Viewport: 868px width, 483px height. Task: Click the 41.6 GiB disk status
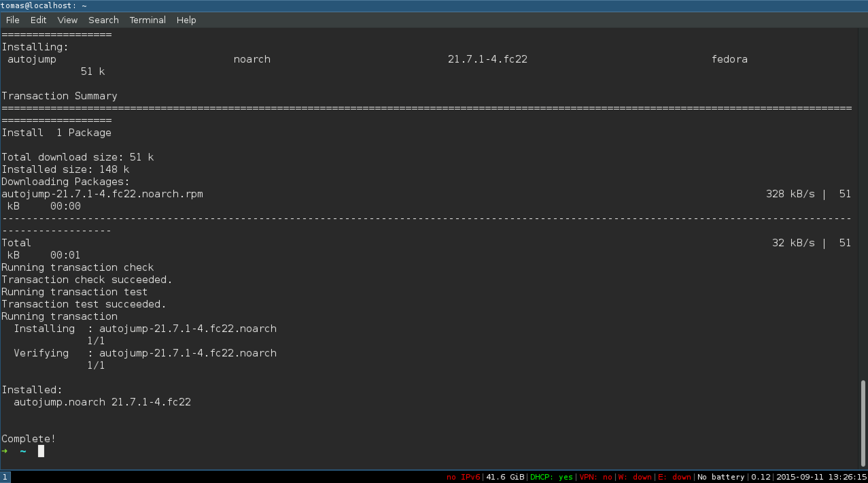point(505,477)
